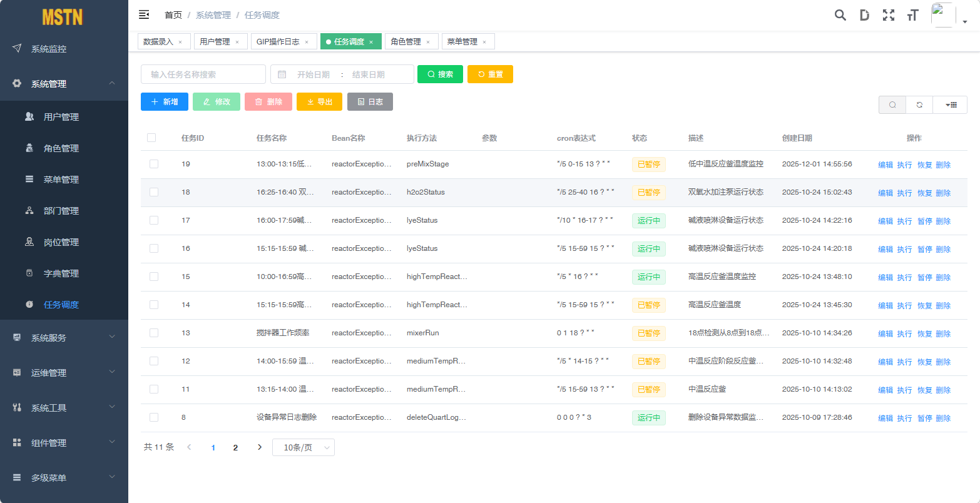Focus the task name search input

point(203,74)
